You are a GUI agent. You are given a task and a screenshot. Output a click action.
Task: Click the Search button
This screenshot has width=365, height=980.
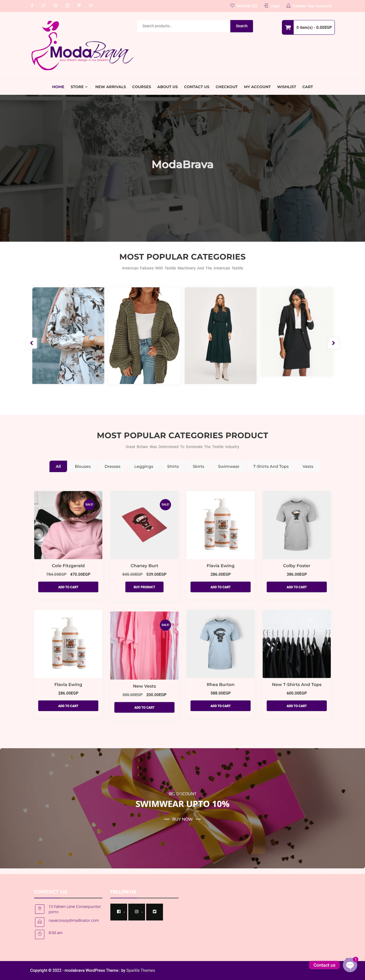242,26
